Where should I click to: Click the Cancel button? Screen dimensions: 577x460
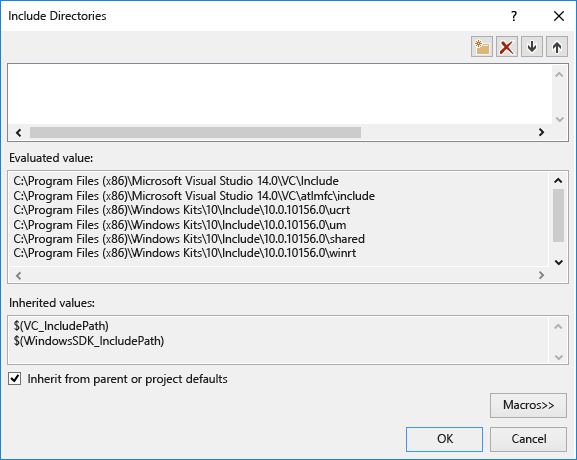click(x=528, y=439)
